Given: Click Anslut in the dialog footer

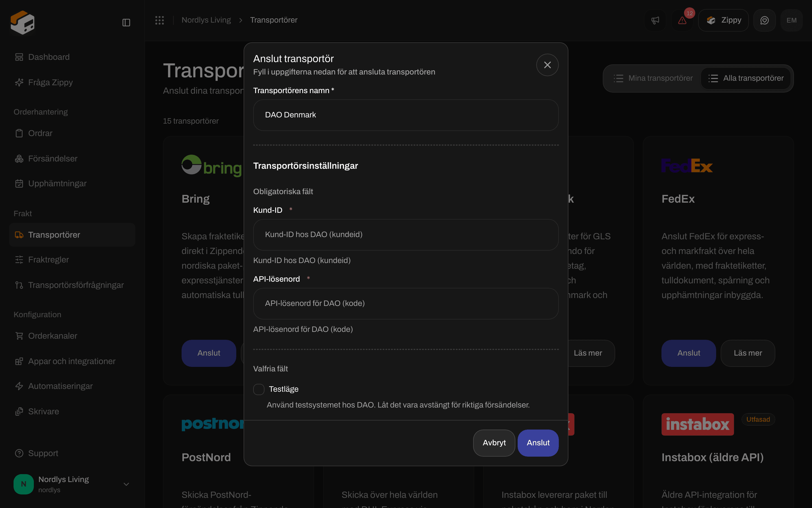Looking at the screenshot, I should point(538,443).
